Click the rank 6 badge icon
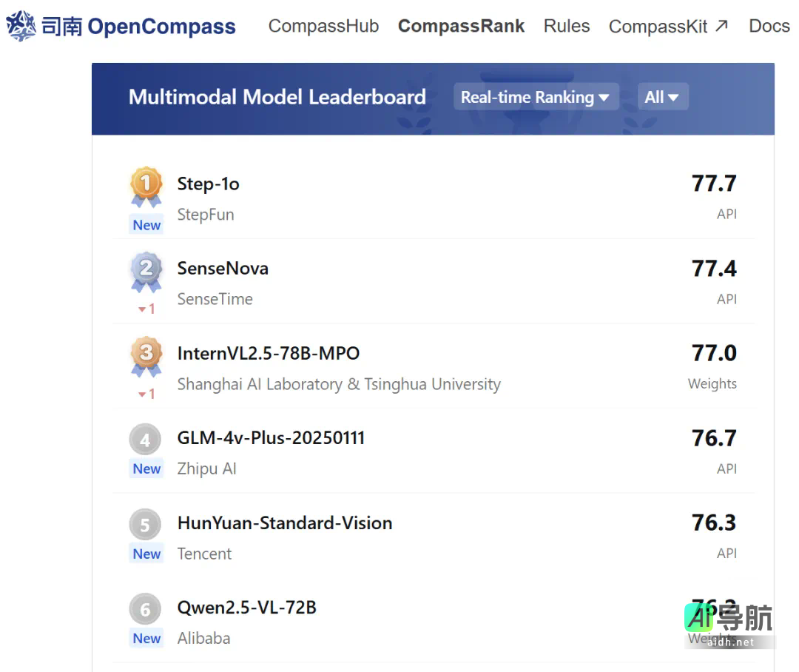The height and width of the screenshot is (672, 799). pyautogui.click(x=145, y=609)
